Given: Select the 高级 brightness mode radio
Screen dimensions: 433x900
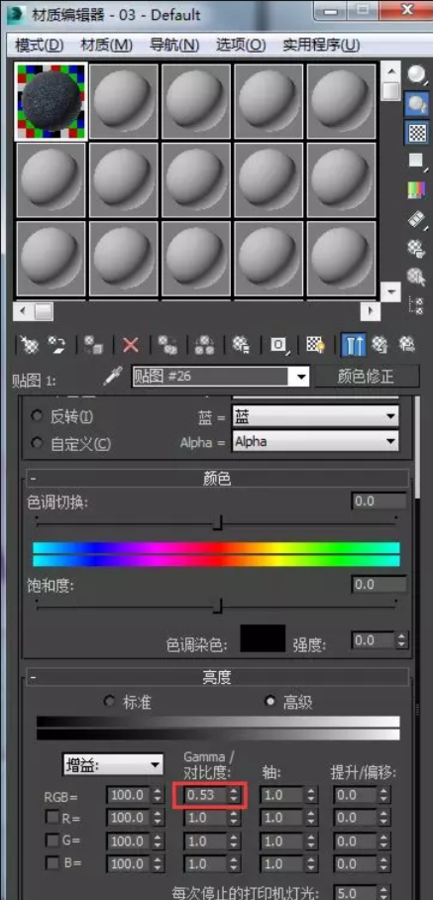Looking at the screenshot, I should [269, 701].
